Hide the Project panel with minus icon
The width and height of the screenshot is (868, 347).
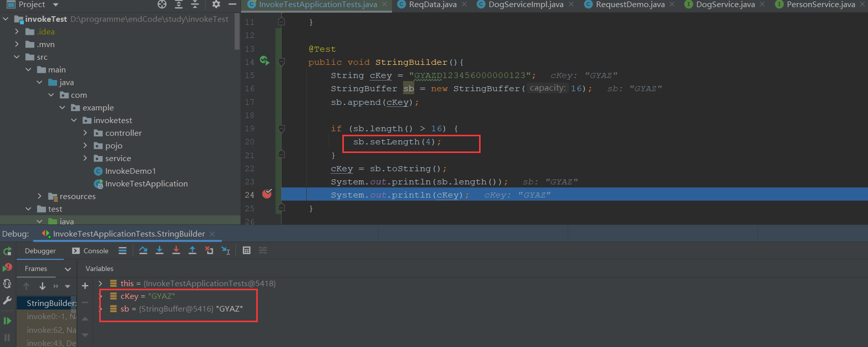click(232, 5)
